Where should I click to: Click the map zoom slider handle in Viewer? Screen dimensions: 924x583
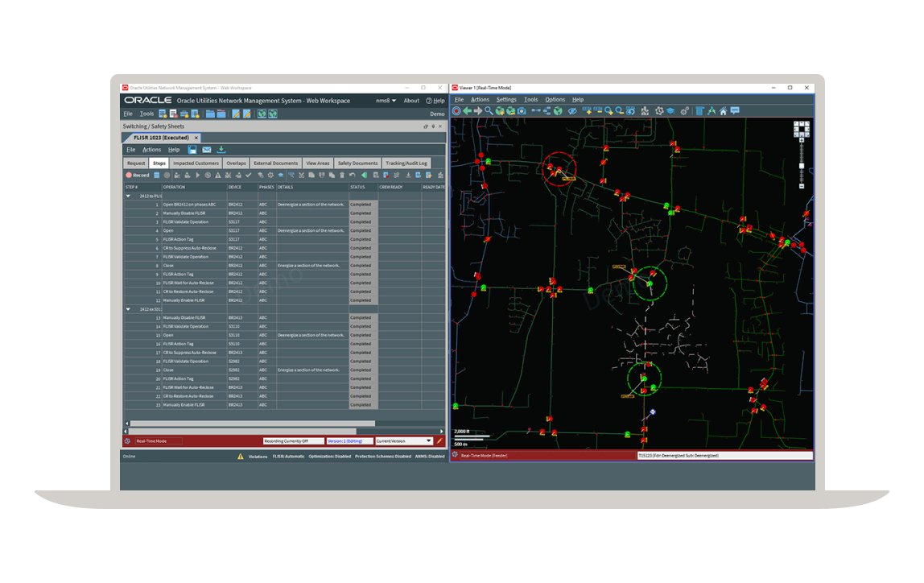tap(802, 166)
